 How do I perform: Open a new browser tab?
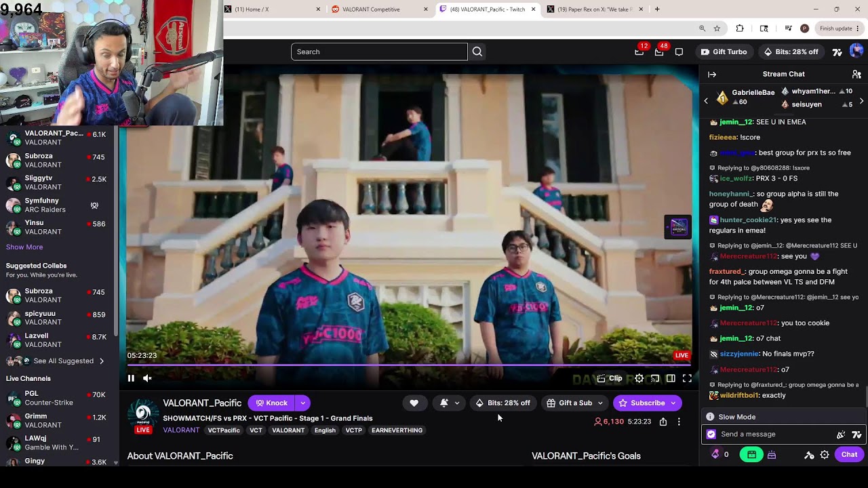click(657, 9)
